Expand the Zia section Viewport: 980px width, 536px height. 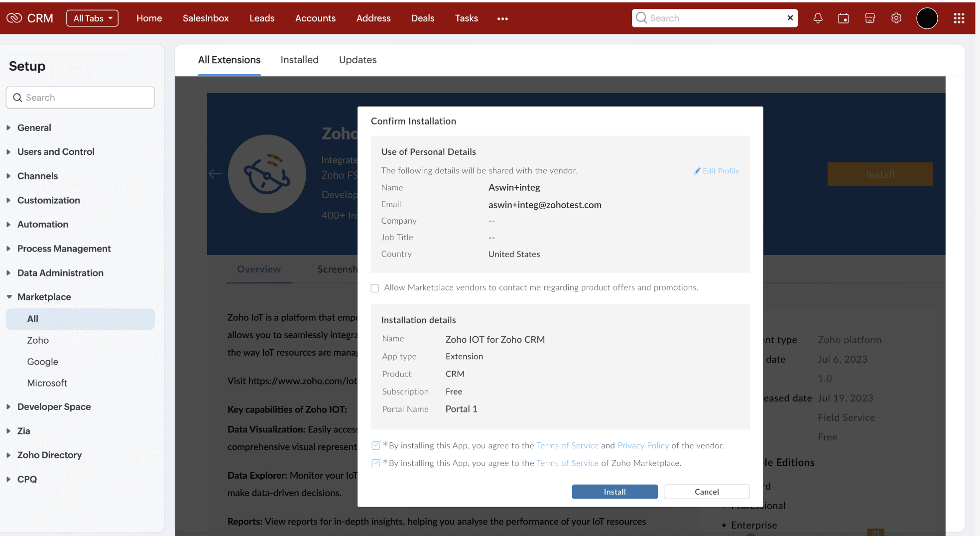point(8,431)
